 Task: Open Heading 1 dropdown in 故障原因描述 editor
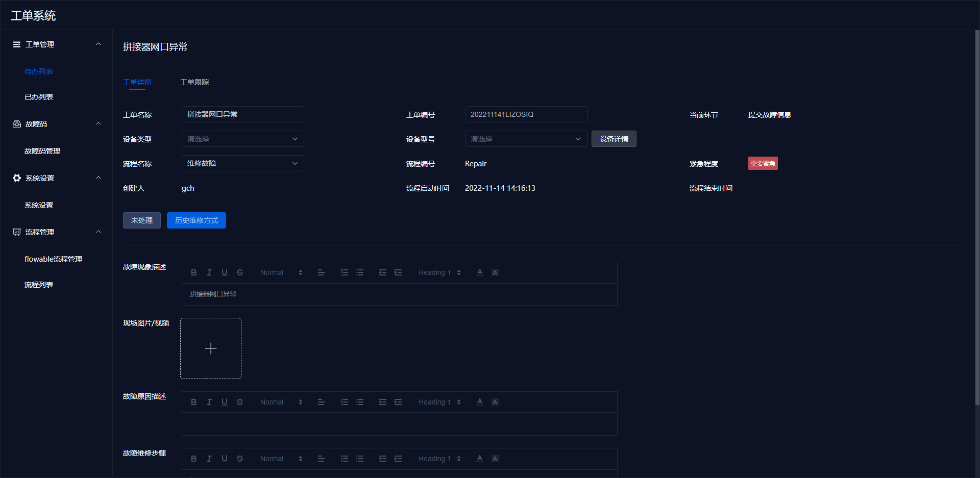coord(439,402)
